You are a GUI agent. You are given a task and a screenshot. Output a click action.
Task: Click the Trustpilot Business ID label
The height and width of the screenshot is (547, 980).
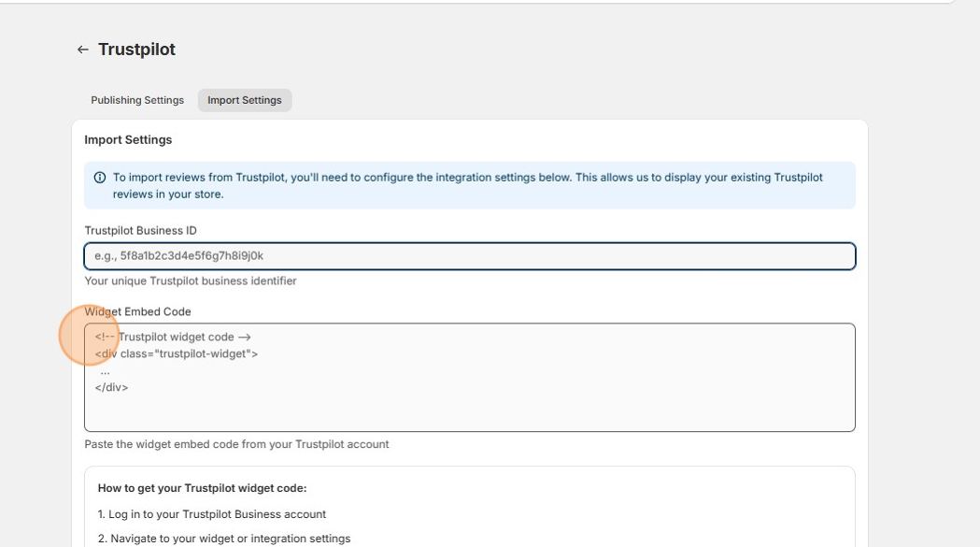click(x=141, y=230)
